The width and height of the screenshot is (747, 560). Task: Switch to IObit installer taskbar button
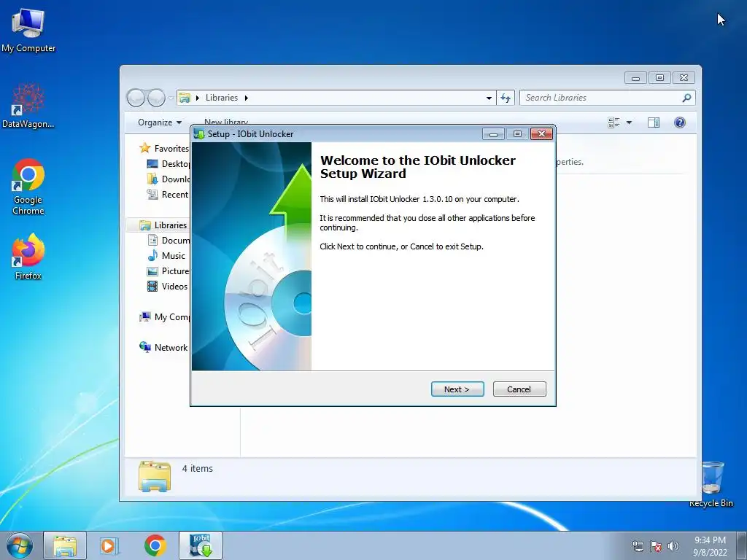coord(201,545)
